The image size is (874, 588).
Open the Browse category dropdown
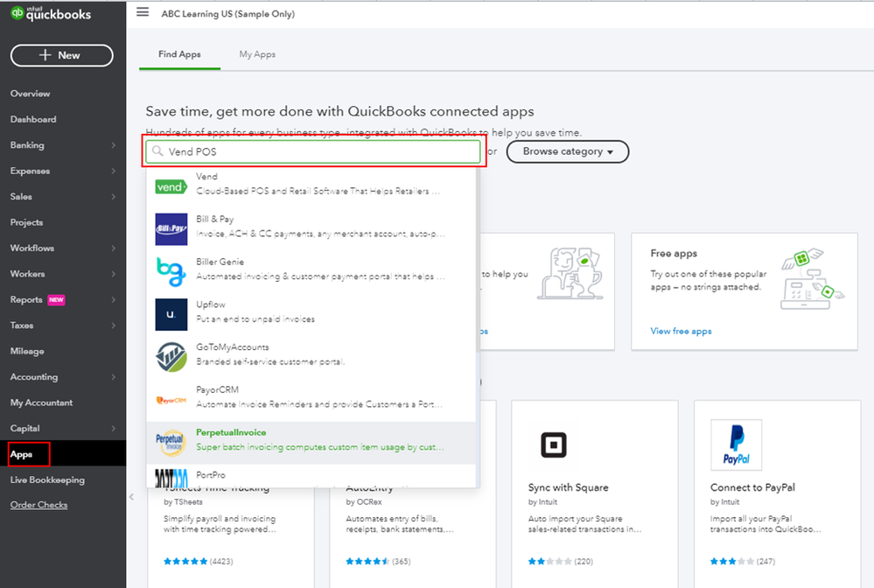point(567,151)
